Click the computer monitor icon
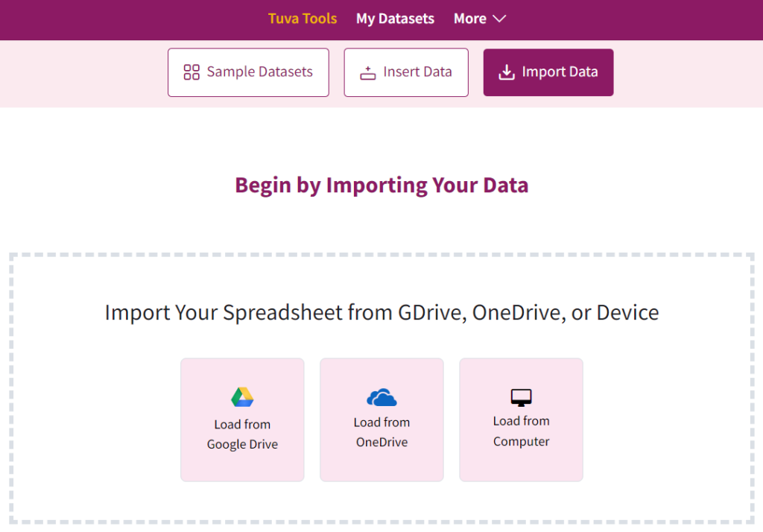The width and height of the screenshot is (763, 532). 521,398
